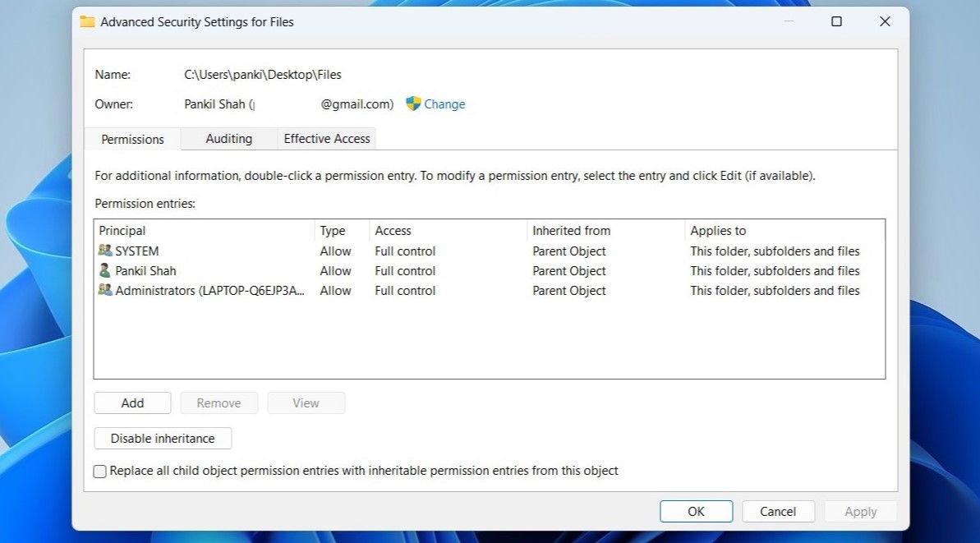Confirm settings with the OK button
The height and width of the screenshot is (543, 980).
pos(696,510)
